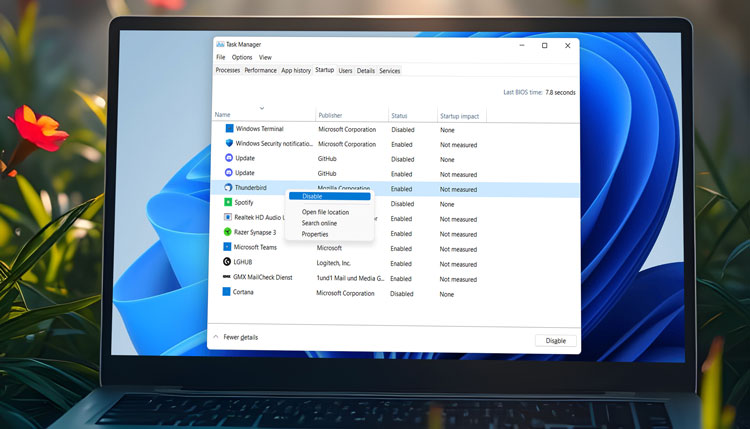Select the Startup tab
750x429 pixels.
(x=324, y=70)
